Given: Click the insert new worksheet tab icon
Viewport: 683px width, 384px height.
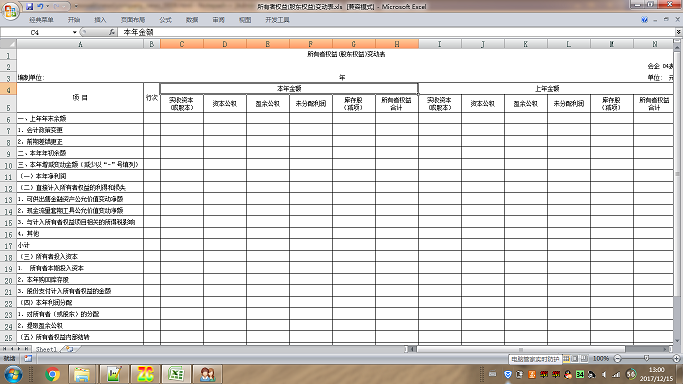Looking at the screenshot, I should [70, 349].
